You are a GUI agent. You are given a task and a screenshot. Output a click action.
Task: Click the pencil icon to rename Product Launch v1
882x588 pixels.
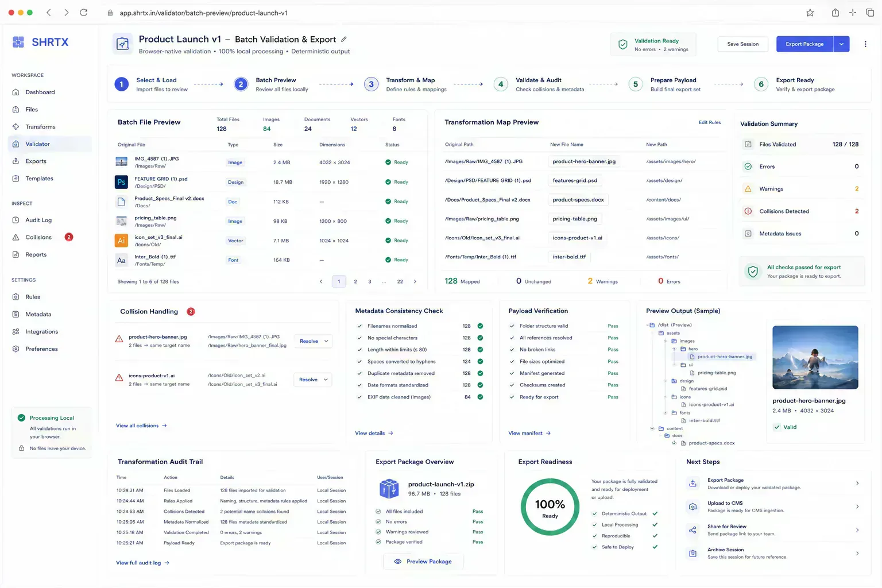(344, 39)
